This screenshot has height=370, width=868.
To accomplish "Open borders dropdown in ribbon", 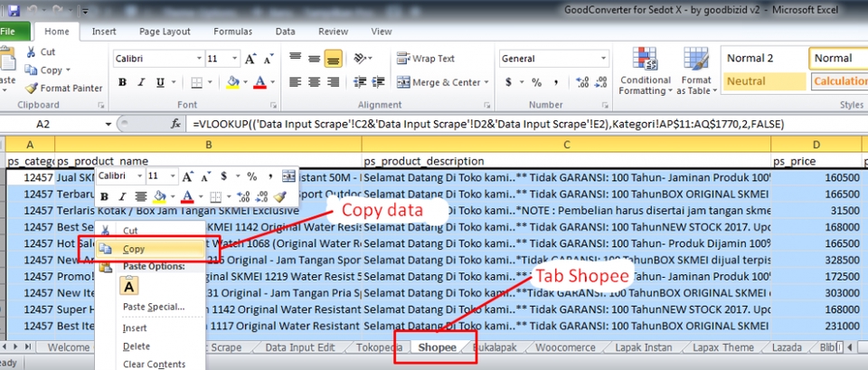I will [211, 82].
